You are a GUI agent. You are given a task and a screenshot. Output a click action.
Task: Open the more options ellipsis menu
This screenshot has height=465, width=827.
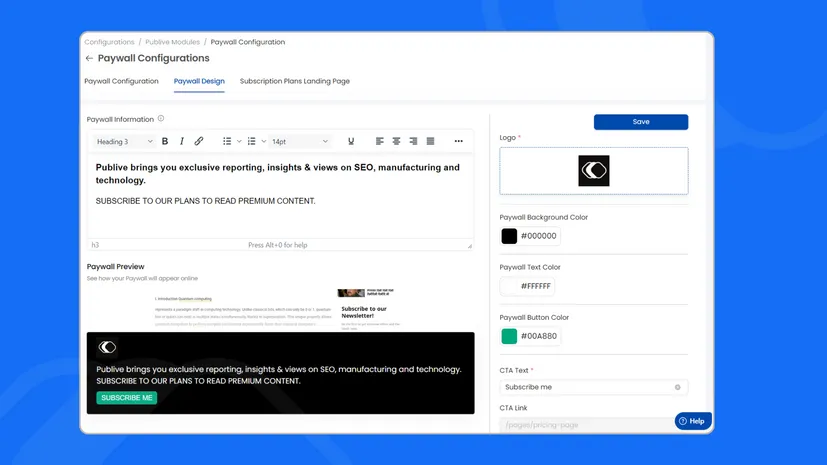click(458, 142)
